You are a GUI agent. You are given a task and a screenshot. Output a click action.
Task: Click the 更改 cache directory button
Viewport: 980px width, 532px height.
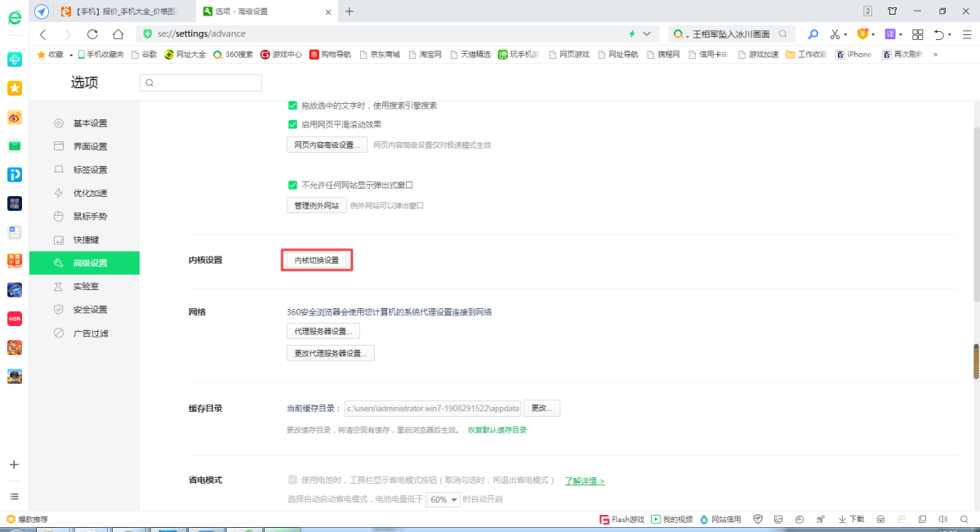pos(541,408)
